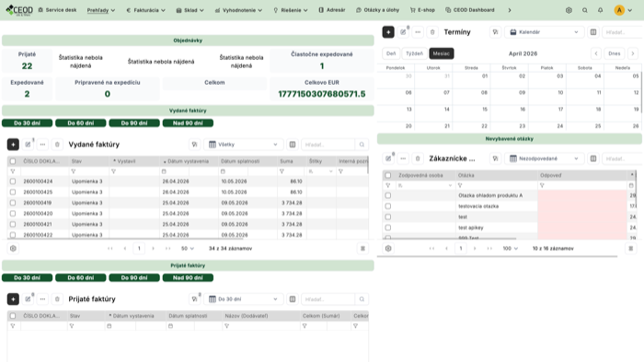Viewport: 644px width, 362px height.
Task: Open column chooser in Termíny panel
Action: coord(593,32)
